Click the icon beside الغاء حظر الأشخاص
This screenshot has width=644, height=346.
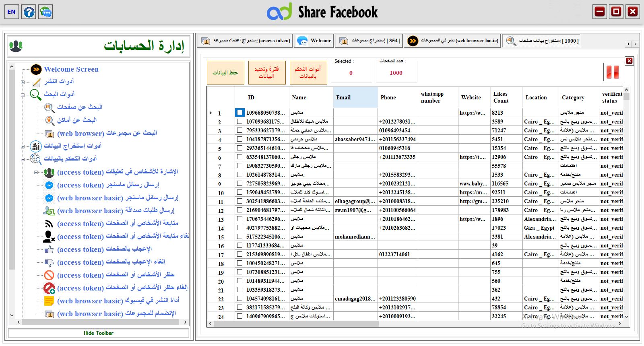pos(49,288)
